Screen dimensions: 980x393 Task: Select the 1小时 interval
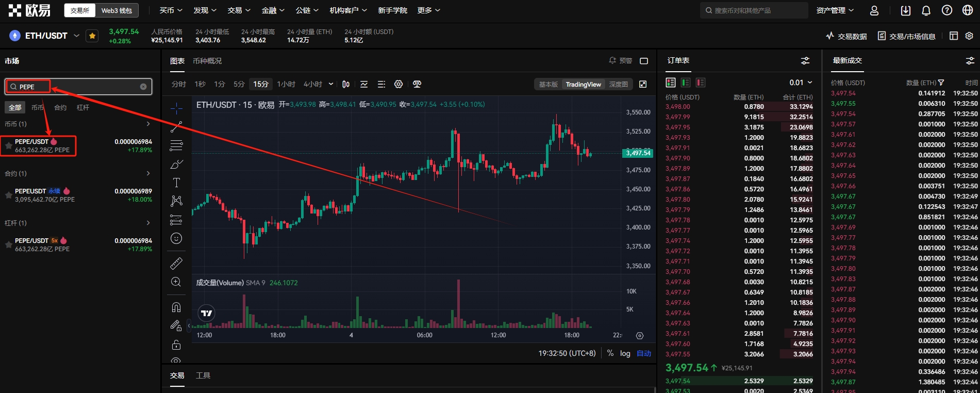click(x=286, y=84)
